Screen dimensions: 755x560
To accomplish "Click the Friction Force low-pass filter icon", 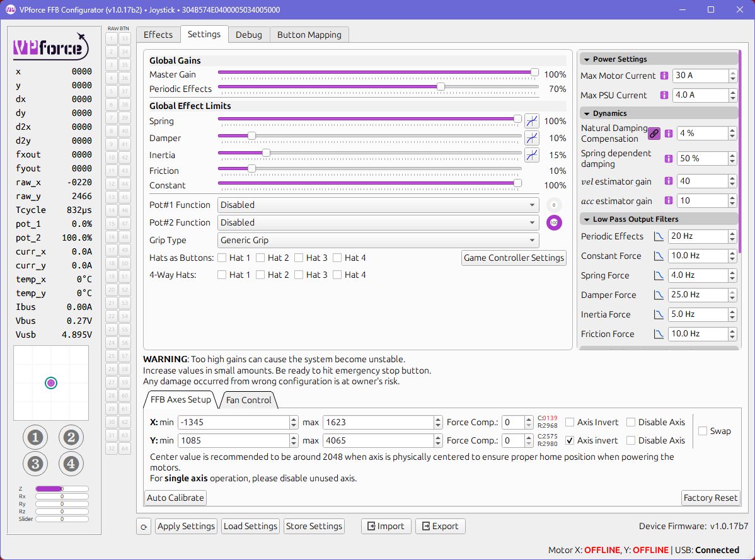I will (x=658, y=334).
